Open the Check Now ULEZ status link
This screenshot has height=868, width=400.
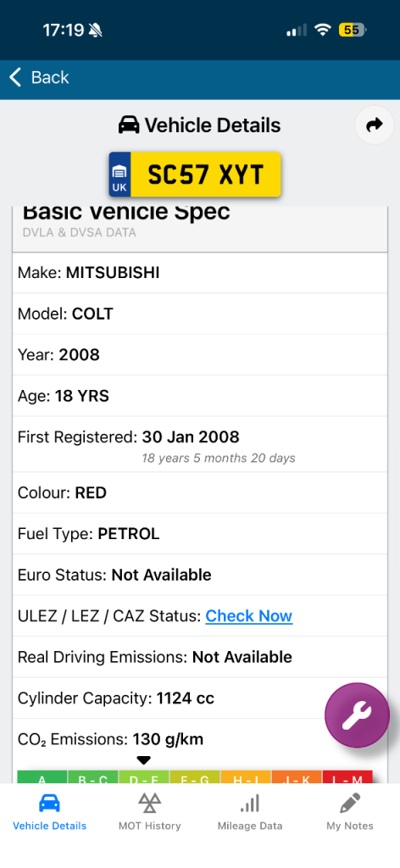click(x=249, y=616)
